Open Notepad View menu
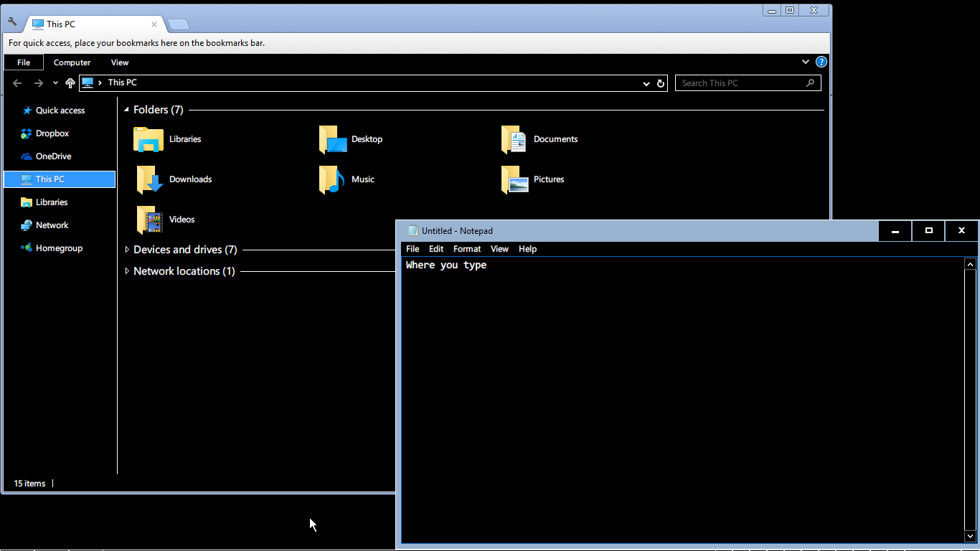Image resolution: width=980 pixels, height=551 pixels. 499,249
